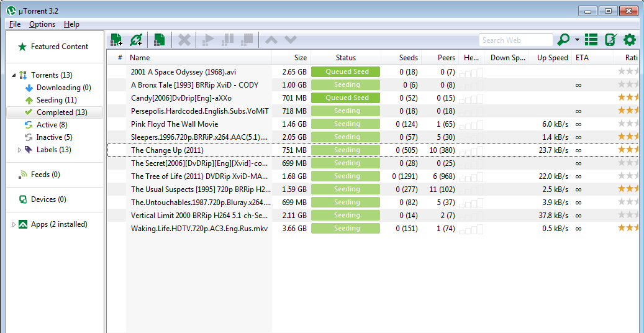Click Seeding bar of Waking.Life
Image resolution: width=644 pixels, height=333 pixels.
pos(346,228)
